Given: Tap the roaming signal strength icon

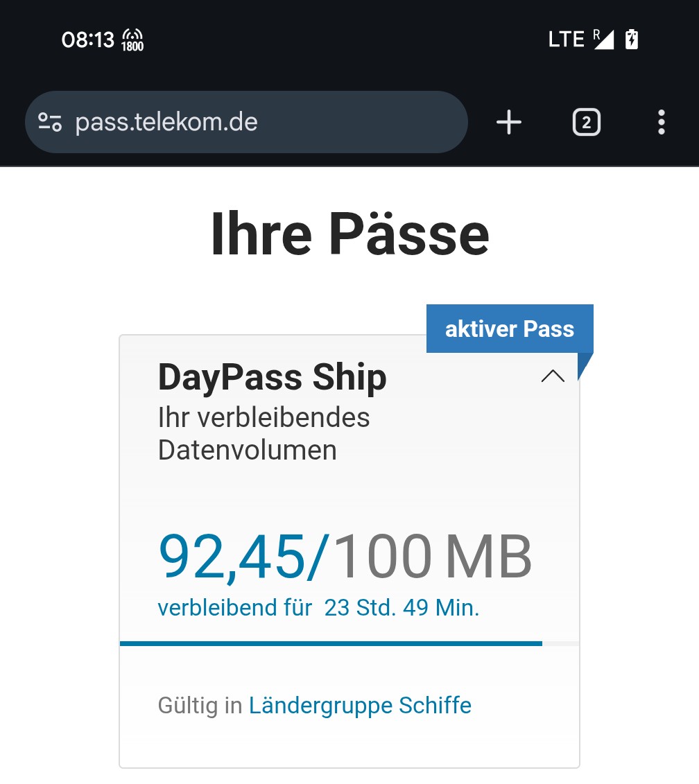Looking at the screenshot, I should tap(603, 40).
